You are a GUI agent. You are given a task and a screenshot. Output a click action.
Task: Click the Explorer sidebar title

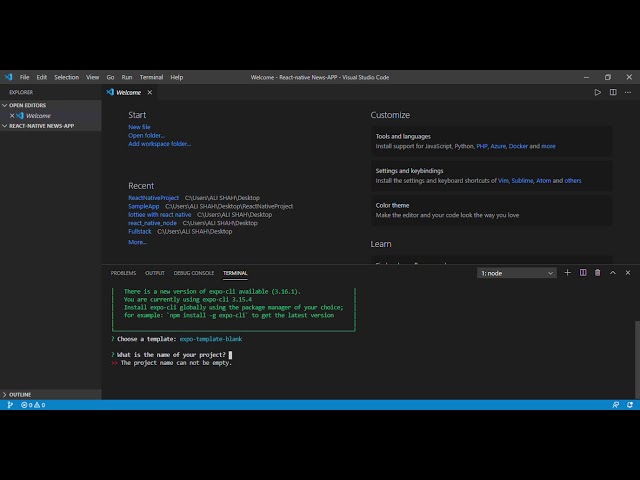tap(21, 92)
